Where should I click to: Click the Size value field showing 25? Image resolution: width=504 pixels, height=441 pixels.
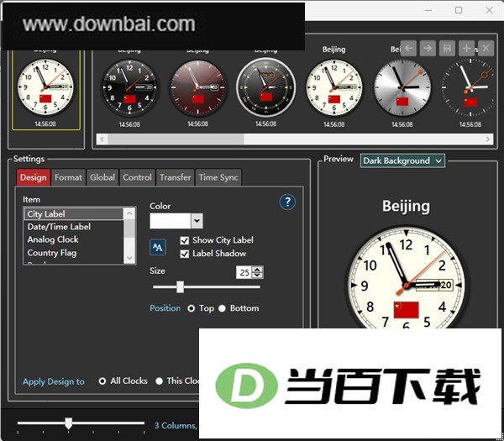[x=244, y=272]
